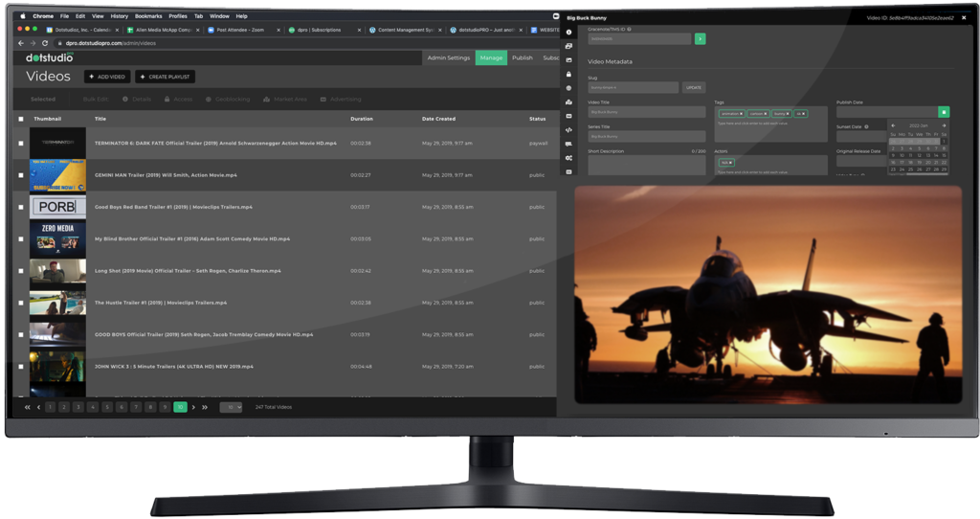Select the Gemini Man trailer checkbox
The image size is (980, 519).
tap(21, 175)
